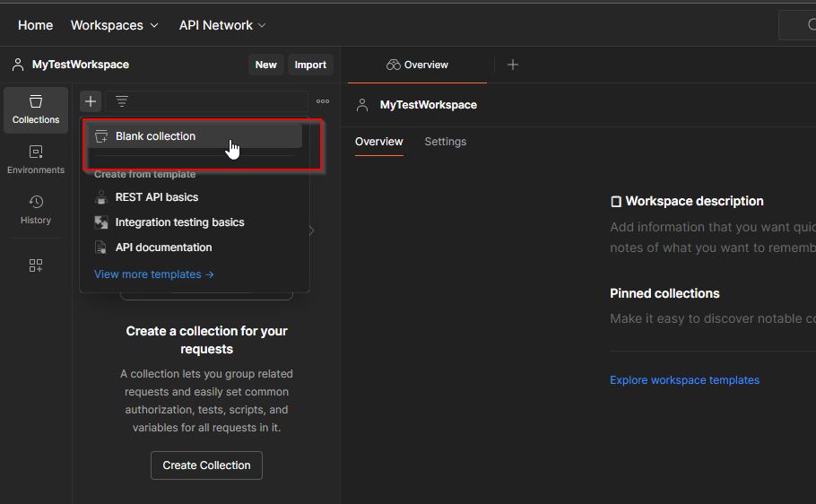Click the filter icon in collections search
This screenshot has width=816, height=504.
[122, 101]
